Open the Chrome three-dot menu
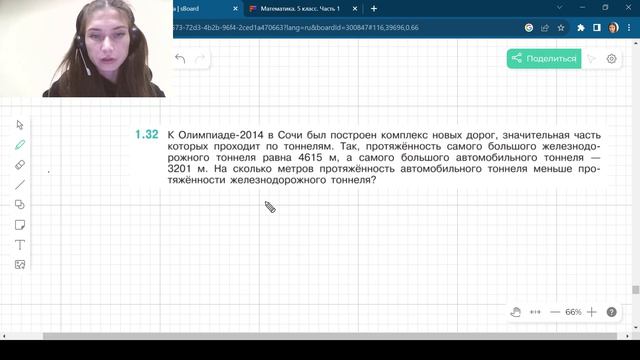 (629, 28)
